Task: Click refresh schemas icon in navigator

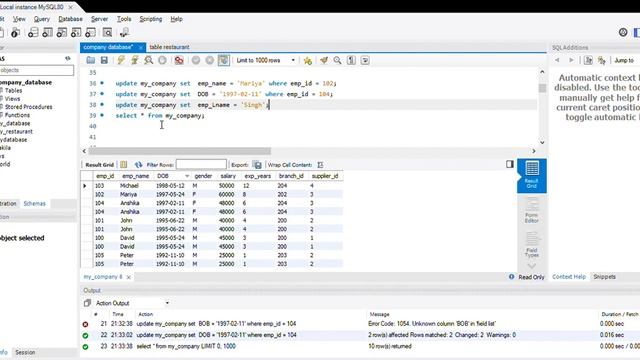Action: [x=68, y=58]
